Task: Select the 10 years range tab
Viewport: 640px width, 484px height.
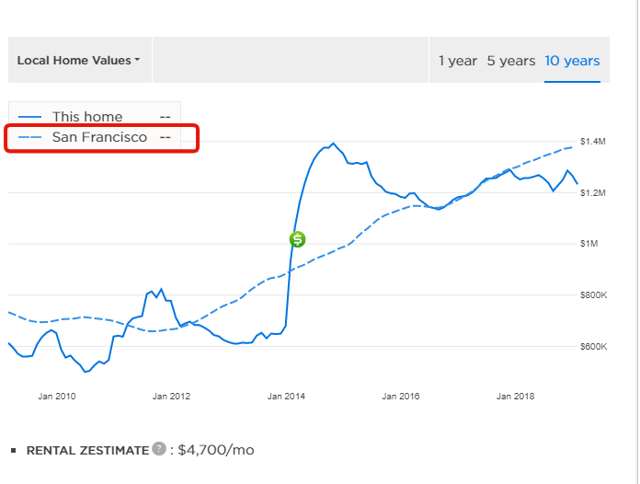Action: tap(572, 61)
